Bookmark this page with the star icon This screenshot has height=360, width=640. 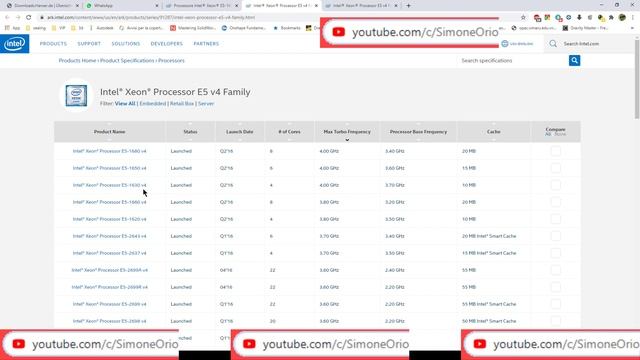(x=523, y=18)
